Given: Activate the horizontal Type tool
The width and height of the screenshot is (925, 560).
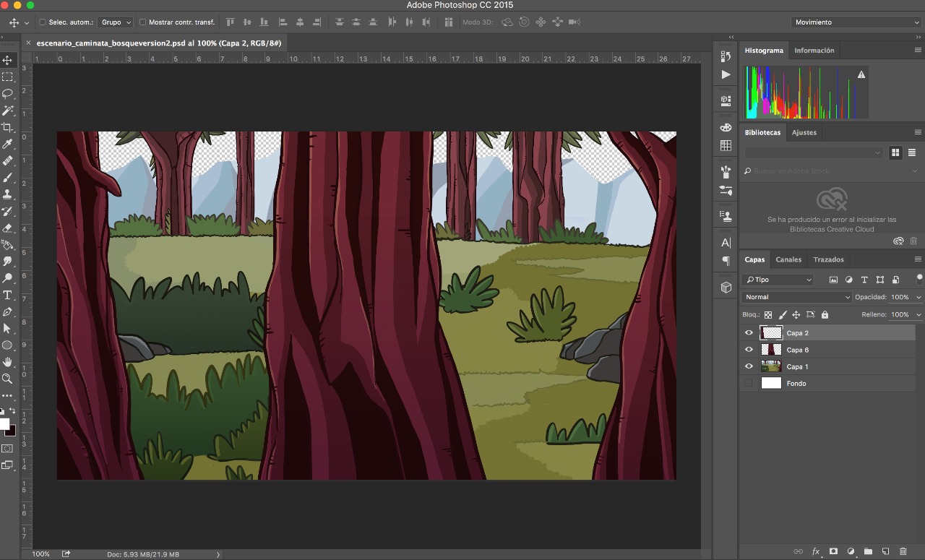Looking at the screenshot, I should coord(8,295).
